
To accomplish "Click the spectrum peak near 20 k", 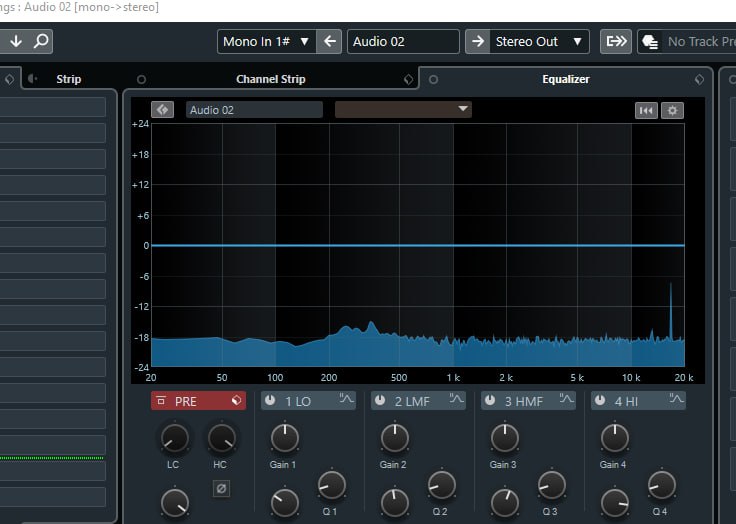I will coord(670,310).
